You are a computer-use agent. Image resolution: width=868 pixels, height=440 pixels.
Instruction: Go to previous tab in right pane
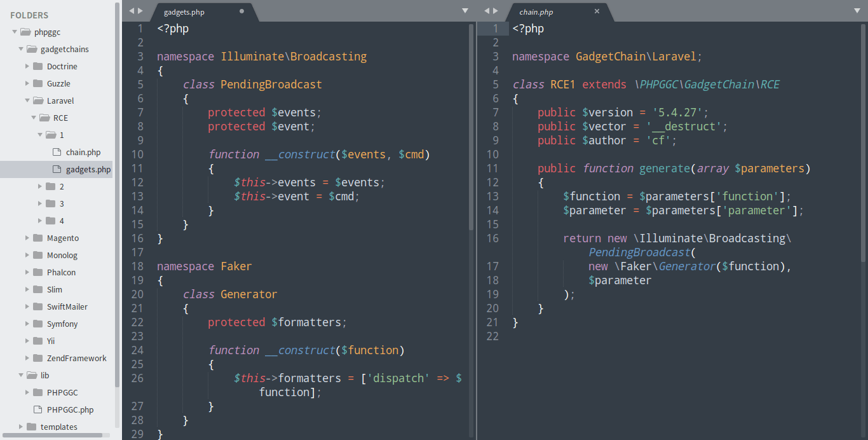pos(487,11)
